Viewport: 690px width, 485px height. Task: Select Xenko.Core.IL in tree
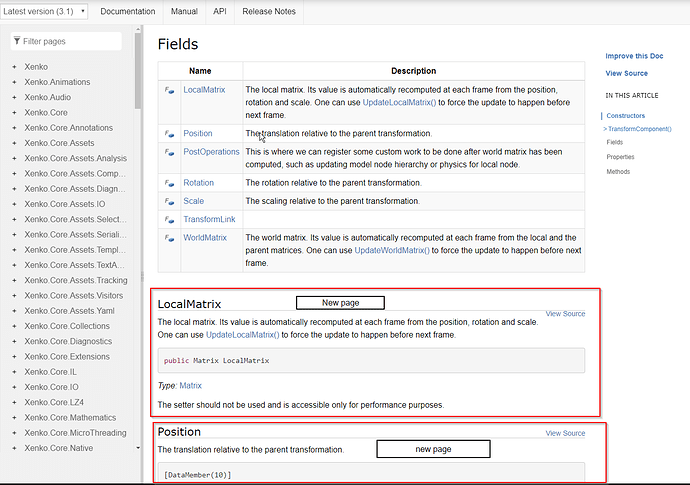50,372
